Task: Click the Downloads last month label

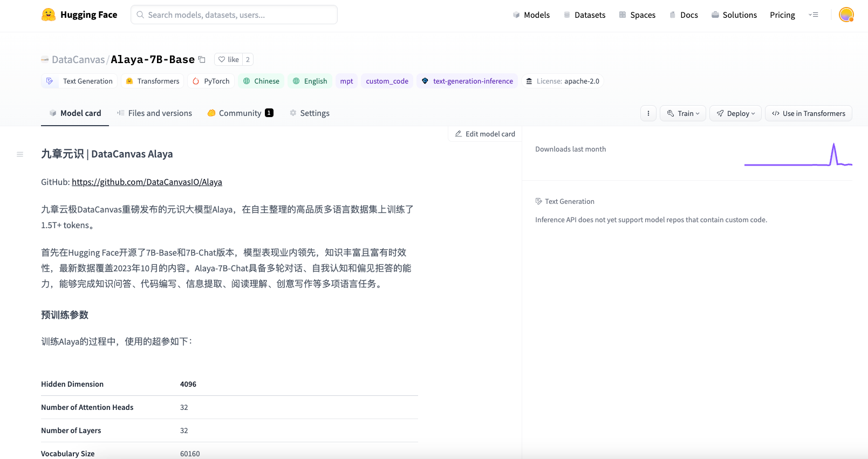Action: tap(570, 149)
